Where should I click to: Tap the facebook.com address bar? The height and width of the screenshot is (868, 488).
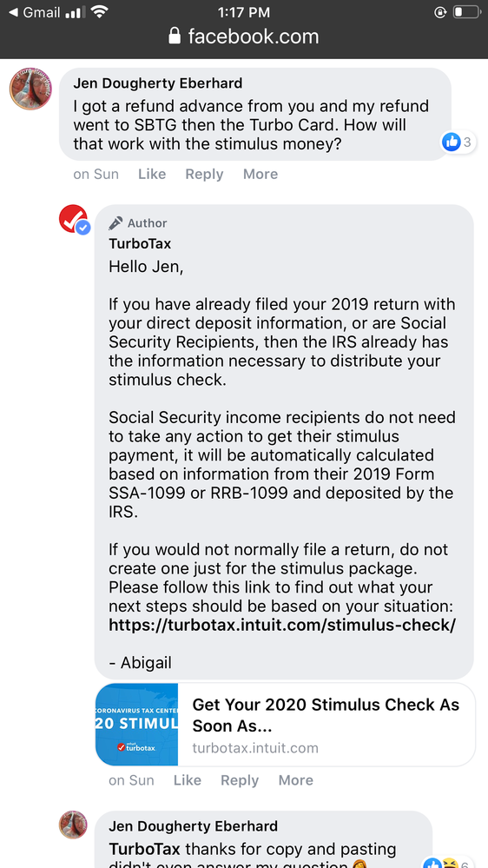pos(244,36)
